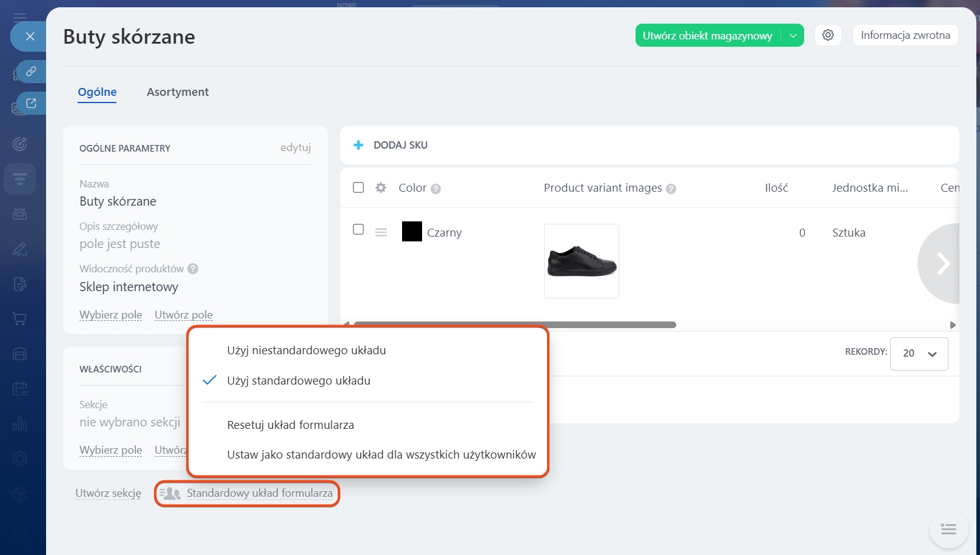Click the blue plus icon for DODAJ SKU
980x555 pixels.
tap(358, 145)
